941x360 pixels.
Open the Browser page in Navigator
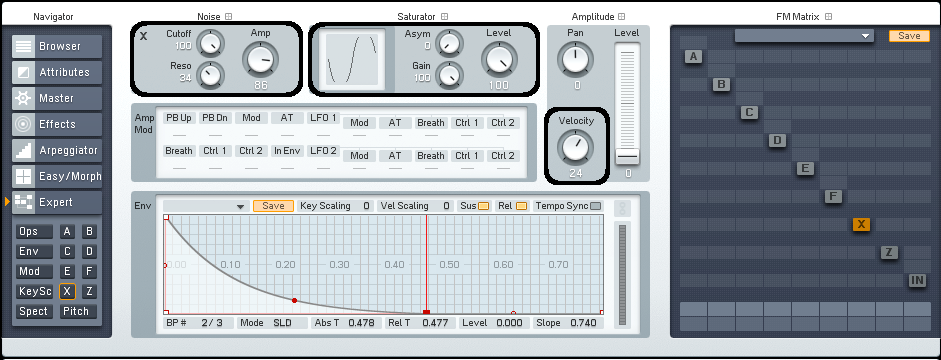57,46
